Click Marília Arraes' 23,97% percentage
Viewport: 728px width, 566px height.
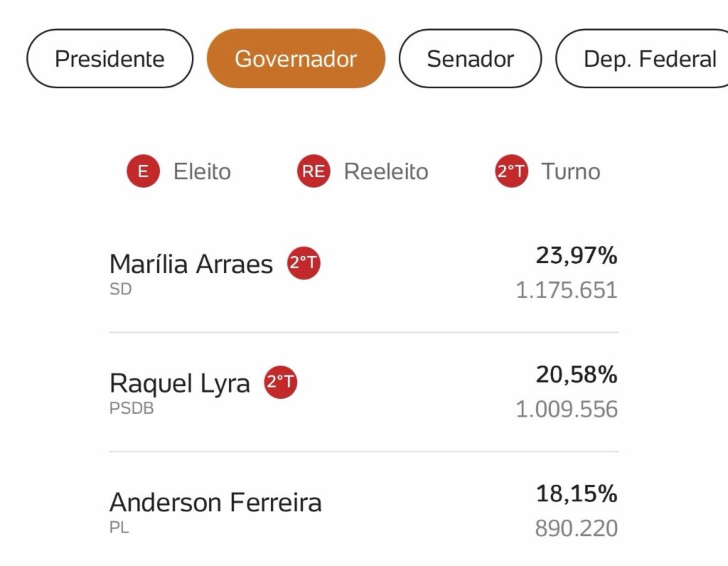coord(576,255)
